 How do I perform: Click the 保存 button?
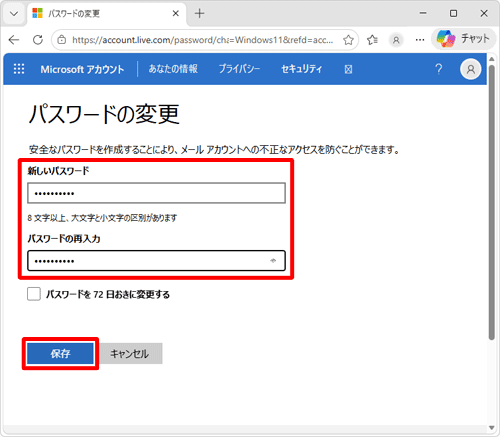[60, 353]
